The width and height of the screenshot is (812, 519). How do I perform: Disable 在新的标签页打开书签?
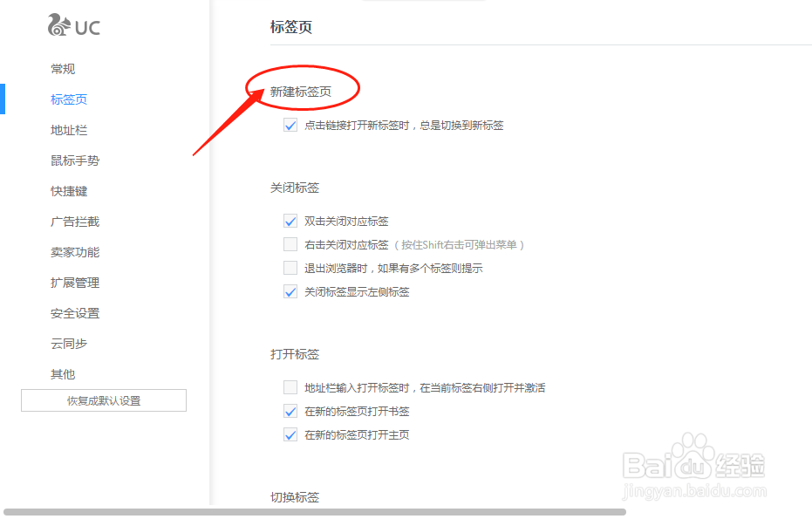290,411
